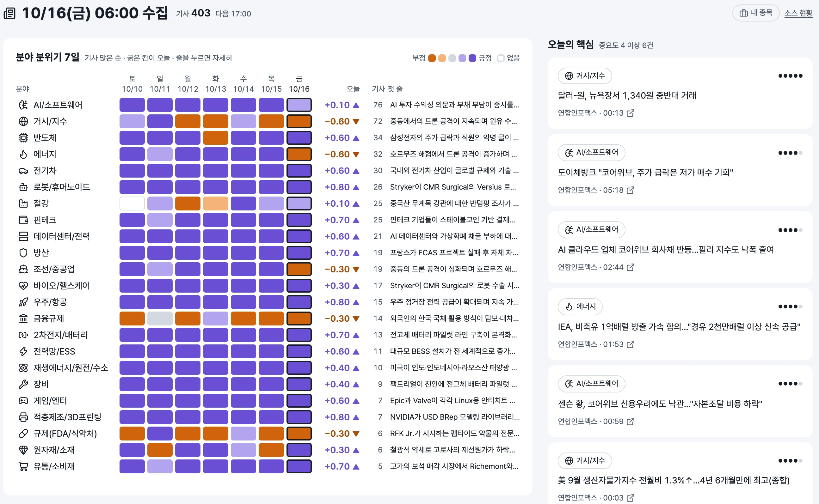
Task: Click the 전기차 row car icon
Action: tap(23, 171)
